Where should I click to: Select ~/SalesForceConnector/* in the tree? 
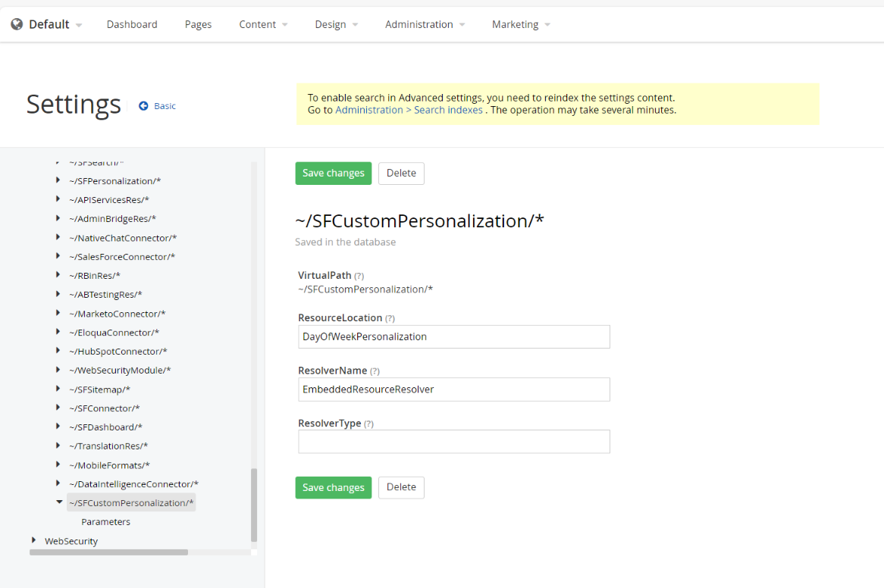point(122,257)
